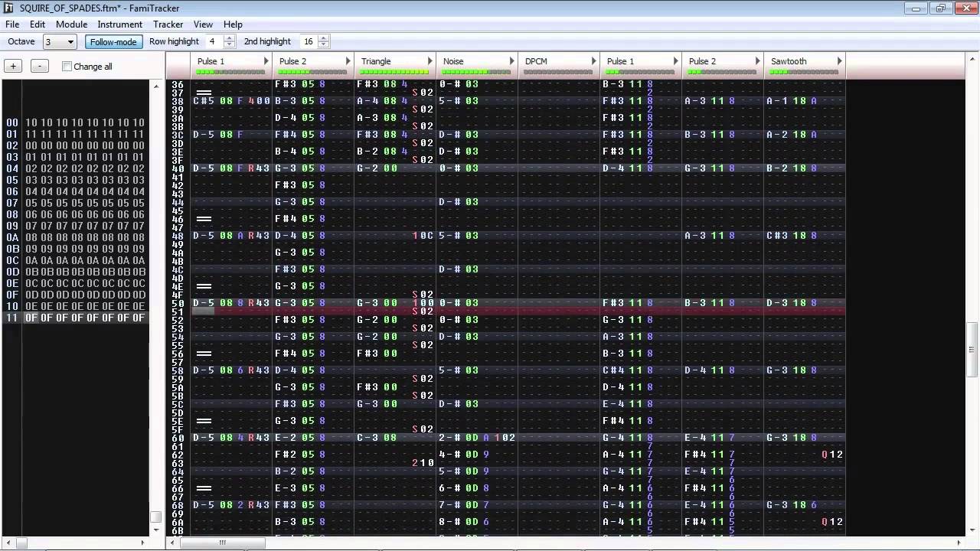Click the pattern horizontal scrollbar right arrow

click(961, 543)
